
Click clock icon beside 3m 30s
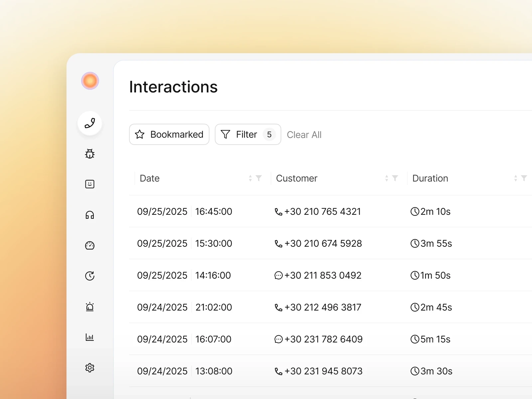[x=415, y=371]
